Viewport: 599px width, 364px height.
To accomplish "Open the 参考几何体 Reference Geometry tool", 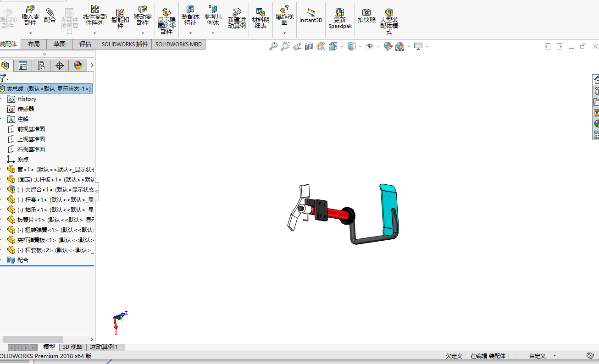I will tap(213, 15).
